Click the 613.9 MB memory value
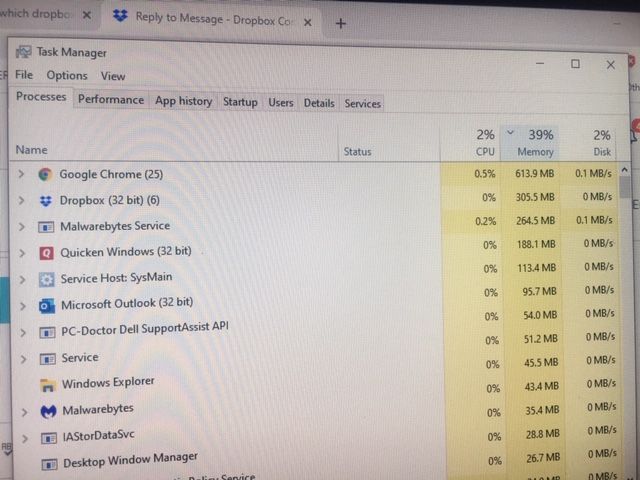640x480 pixels. [x=534, y=174]
